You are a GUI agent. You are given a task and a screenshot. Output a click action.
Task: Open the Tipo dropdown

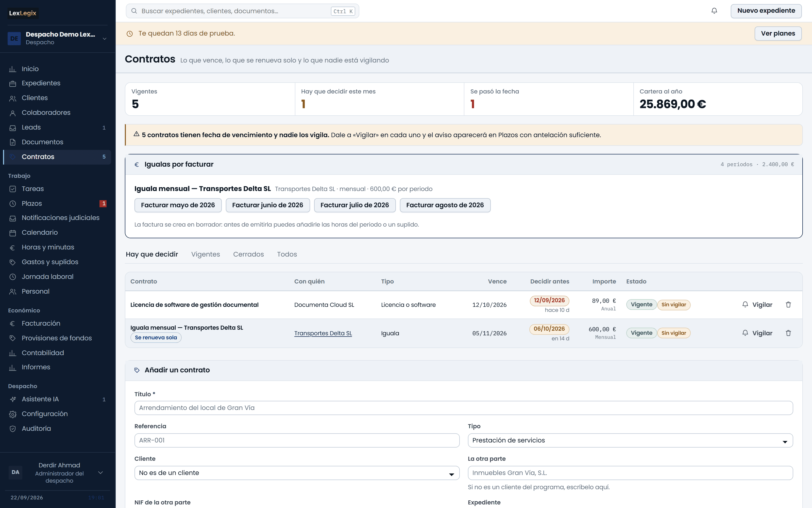(x=630, y=440)
